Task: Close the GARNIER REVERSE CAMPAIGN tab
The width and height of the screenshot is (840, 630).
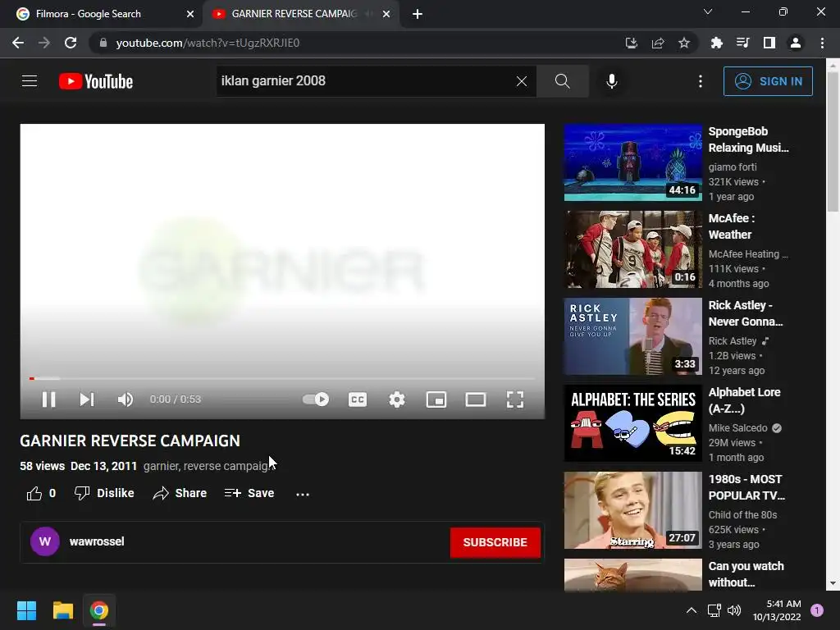Action: (x=386, y=14)
